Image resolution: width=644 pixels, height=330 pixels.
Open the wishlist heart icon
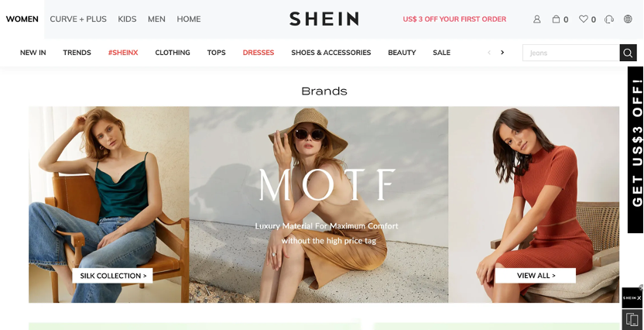583,19
